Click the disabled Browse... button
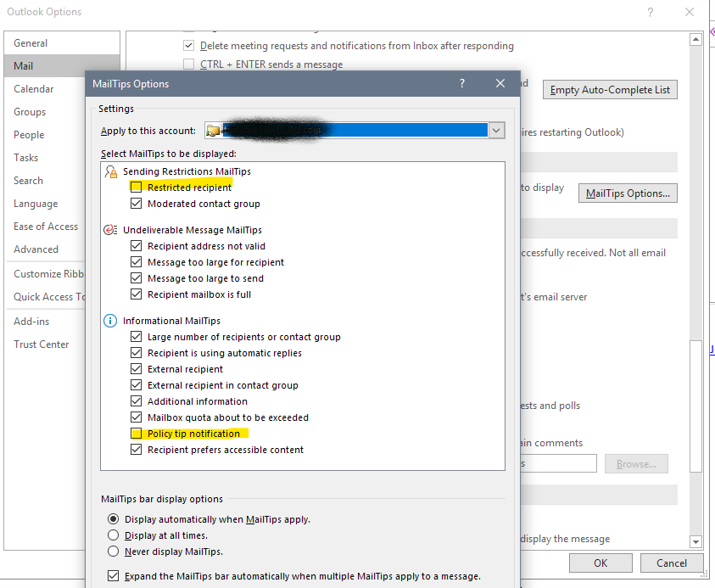Screen dimensions: 715x588 (636, 463)
